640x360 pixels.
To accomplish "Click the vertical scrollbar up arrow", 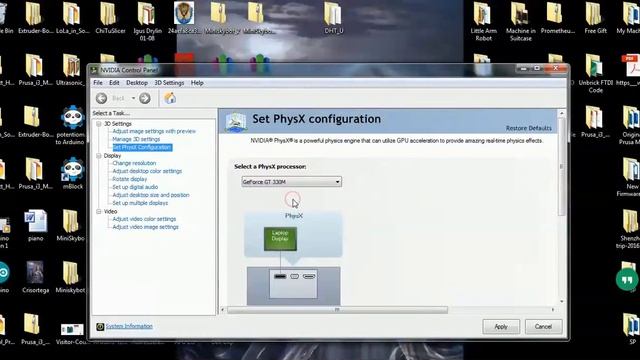I will pos(562,113).
